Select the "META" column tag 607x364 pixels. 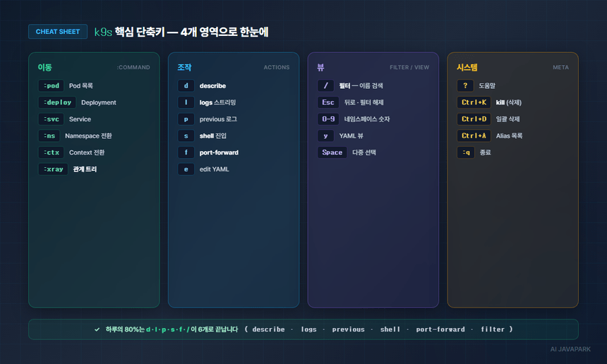(560, 67)
